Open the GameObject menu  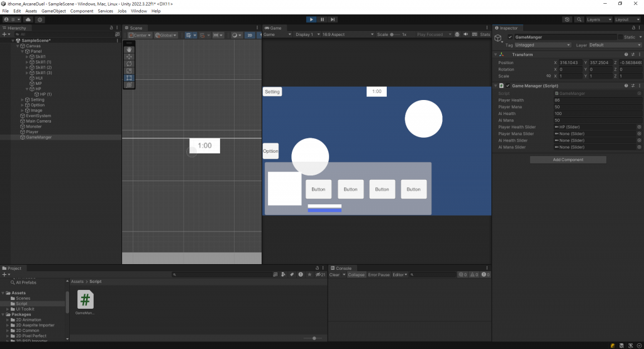[53, 11]
